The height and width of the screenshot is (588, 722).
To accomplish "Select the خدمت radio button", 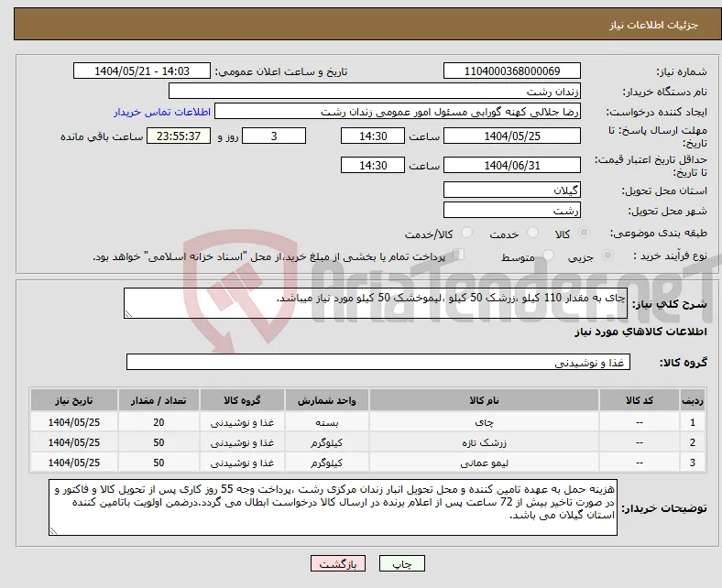I will click(x=532, y=233).
